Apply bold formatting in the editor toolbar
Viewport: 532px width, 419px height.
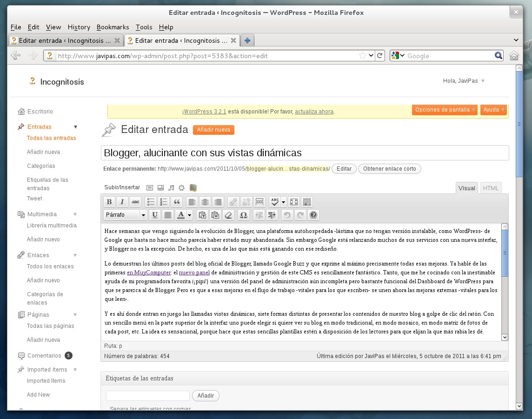coord(109,202)
